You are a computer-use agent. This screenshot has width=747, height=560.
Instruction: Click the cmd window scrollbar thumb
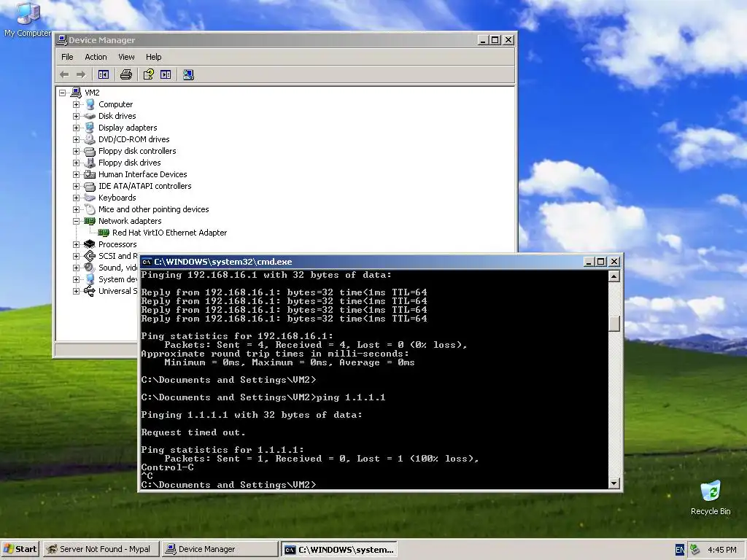[x=614, y=324]
